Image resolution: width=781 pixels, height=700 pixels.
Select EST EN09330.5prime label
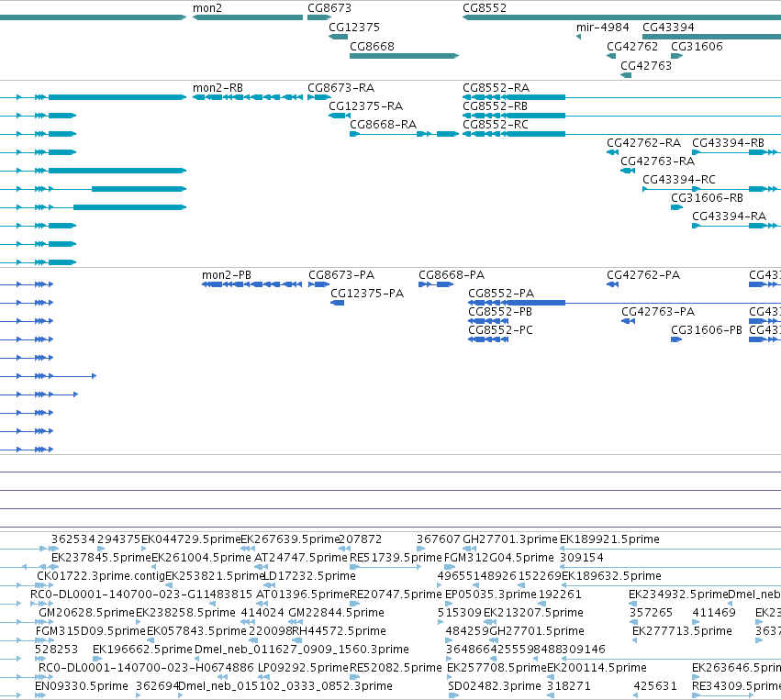pyautogui.click(x=82, y=686)
